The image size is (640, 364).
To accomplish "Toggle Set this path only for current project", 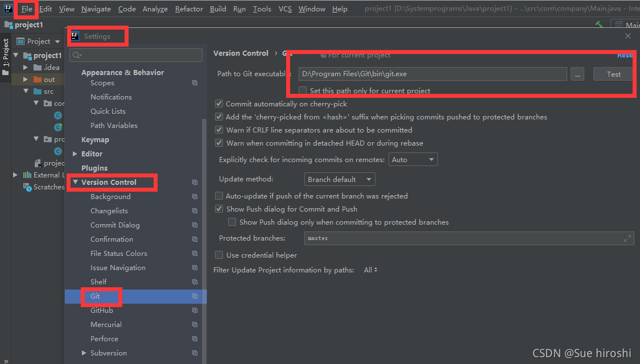I will (303, 90).
